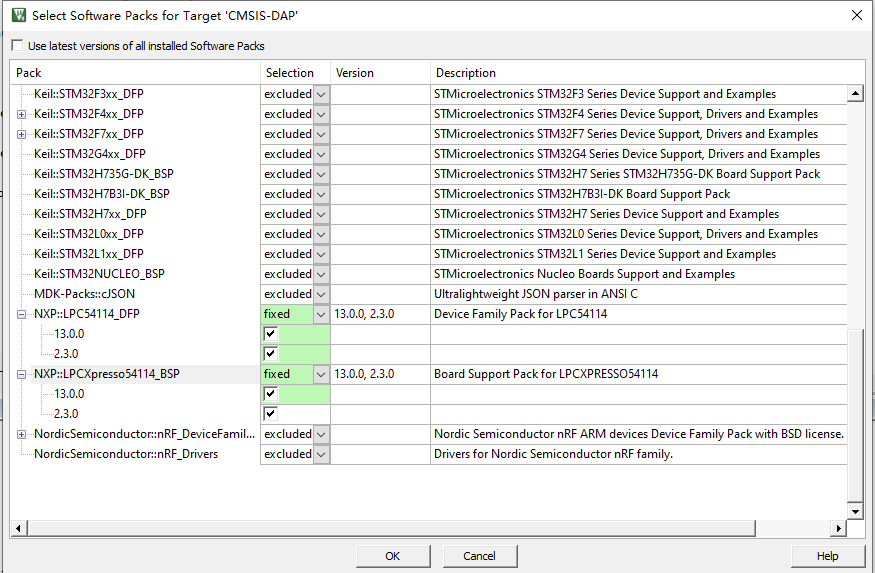Click the vertical scrollbar up arrow
This screenshot has height=573, width=875.
point(855,94)
